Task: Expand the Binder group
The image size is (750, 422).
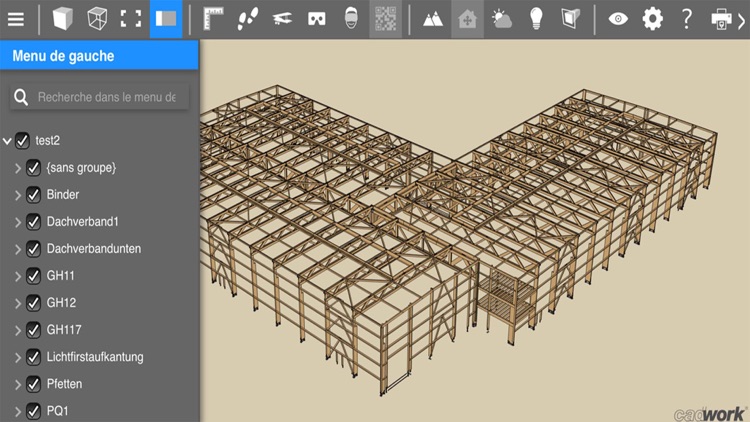Action: click(x=18, y=195)
